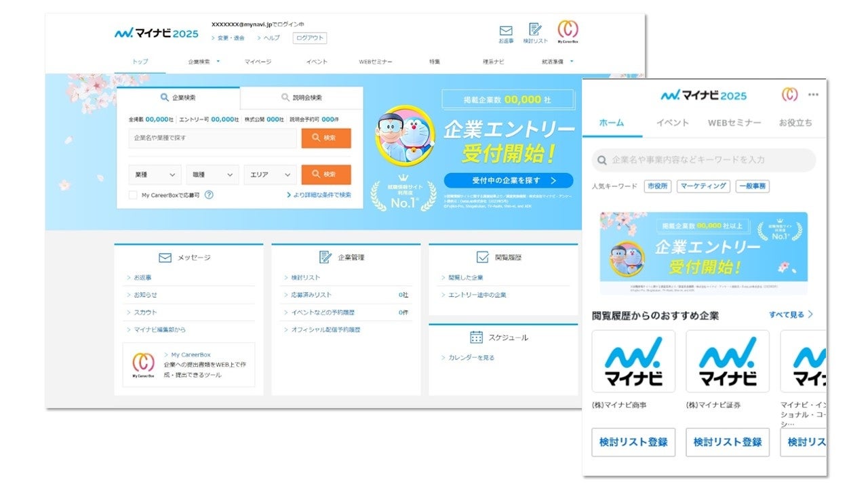The height and width of the screenshot is (488, 868).
Task: Click the magnifier icon in the mobile search bar
Action: click(x=601, y=161)
